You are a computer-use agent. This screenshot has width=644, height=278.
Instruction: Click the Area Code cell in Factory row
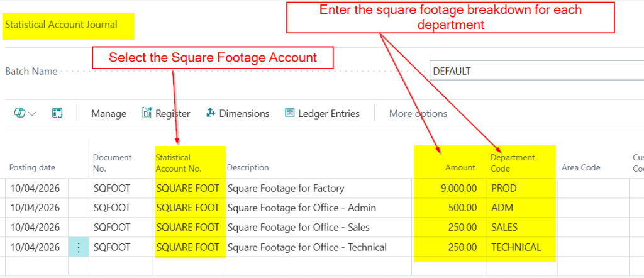pyautogui.click(x=591, y=188)
